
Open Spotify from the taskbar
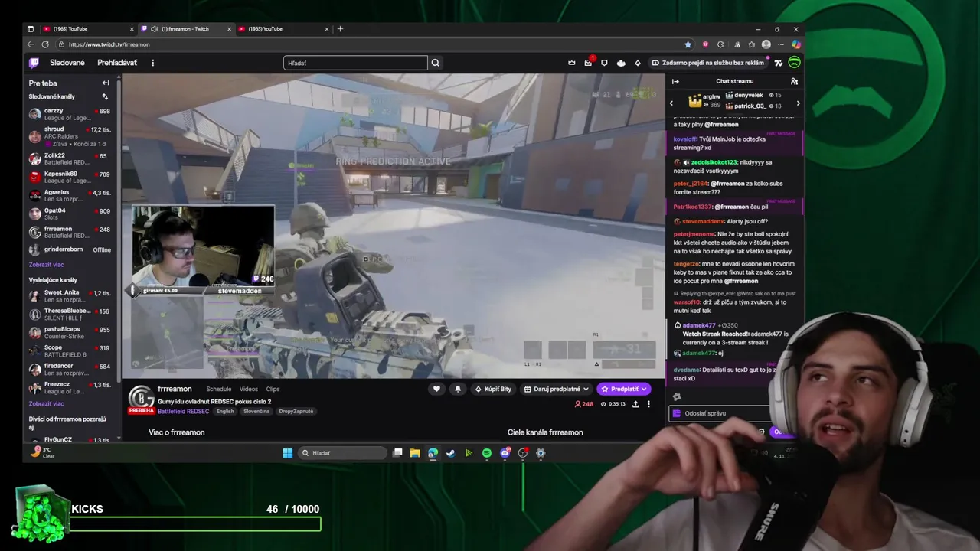click(486, 453)
